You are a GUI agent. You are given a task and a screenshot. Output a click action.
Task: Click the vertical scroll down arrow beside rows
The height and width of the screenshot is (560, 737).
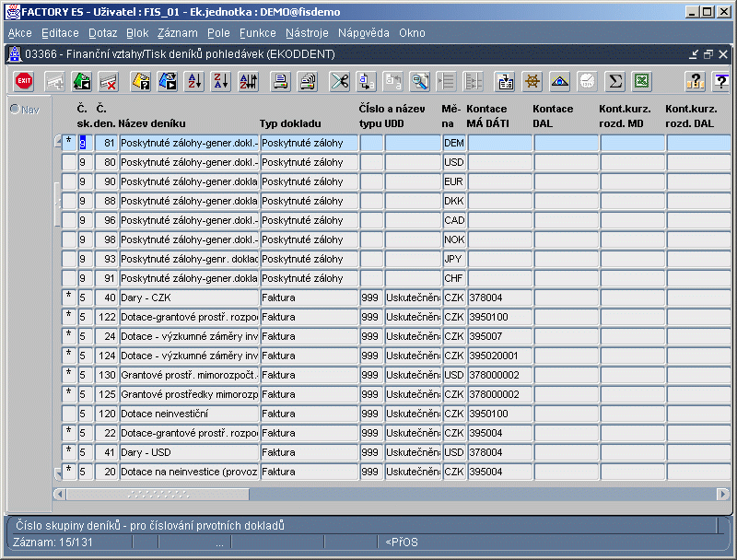58,473
